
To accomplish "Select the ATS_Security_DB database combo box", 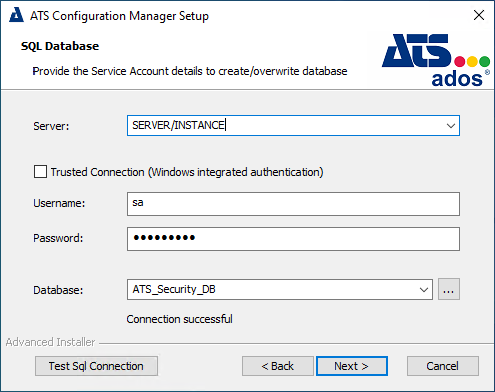I will (x=280, y=289).
